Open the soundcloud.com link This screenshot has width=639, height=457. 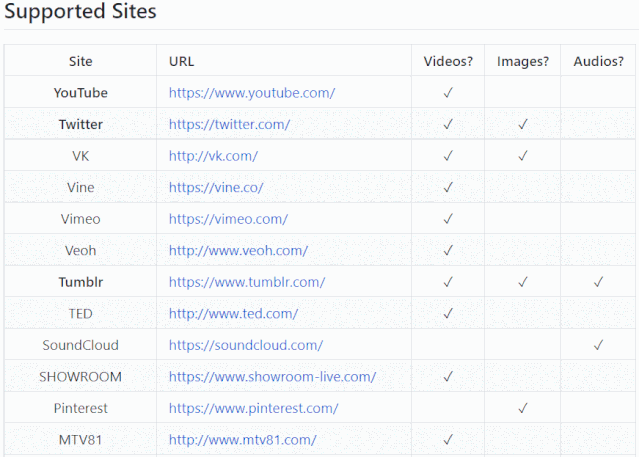tap(246, 345)
